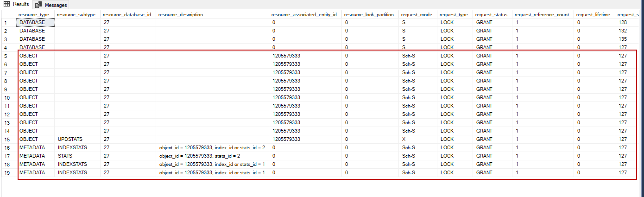Select the resource_subtype column header
Screen dimensions: 644x197
pyautogui.click(x=76, y=15)
